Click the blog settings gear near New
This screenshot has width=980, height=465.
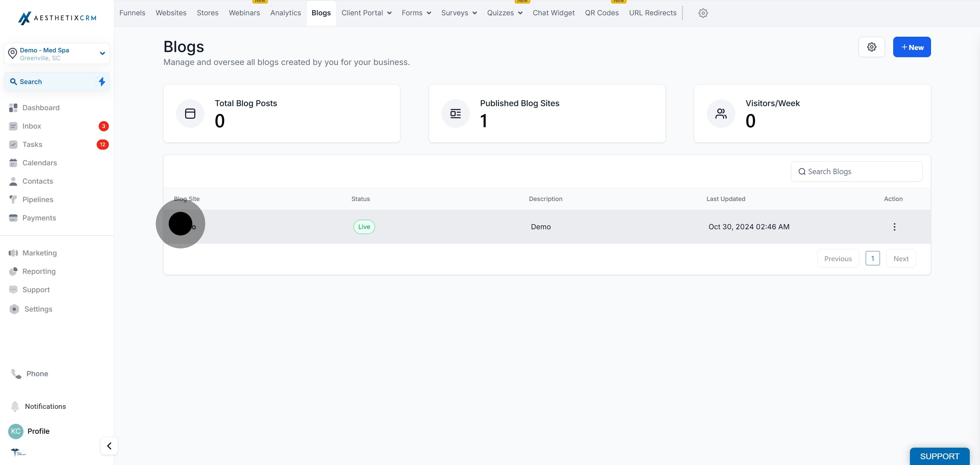(x=871, y=47)
